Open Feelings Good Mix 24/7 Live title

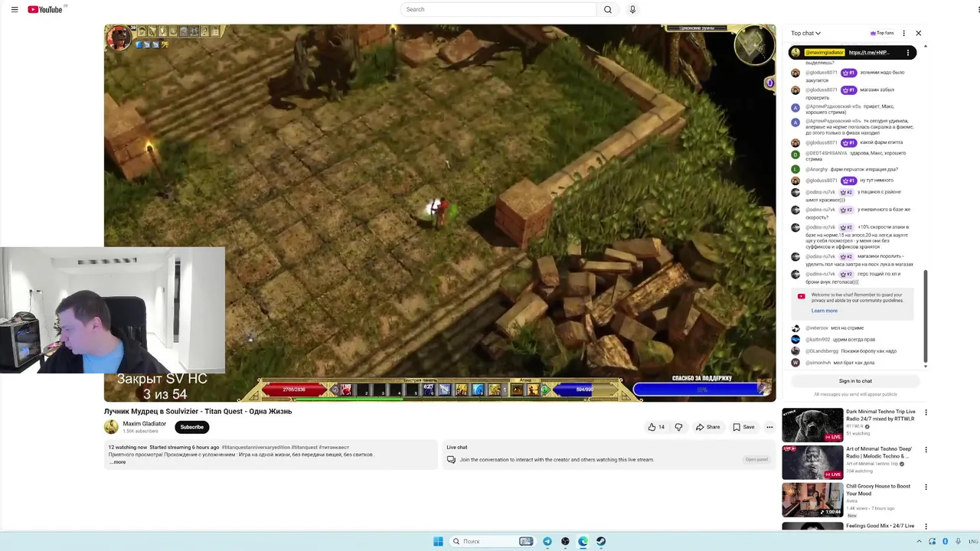coord(880,526)
